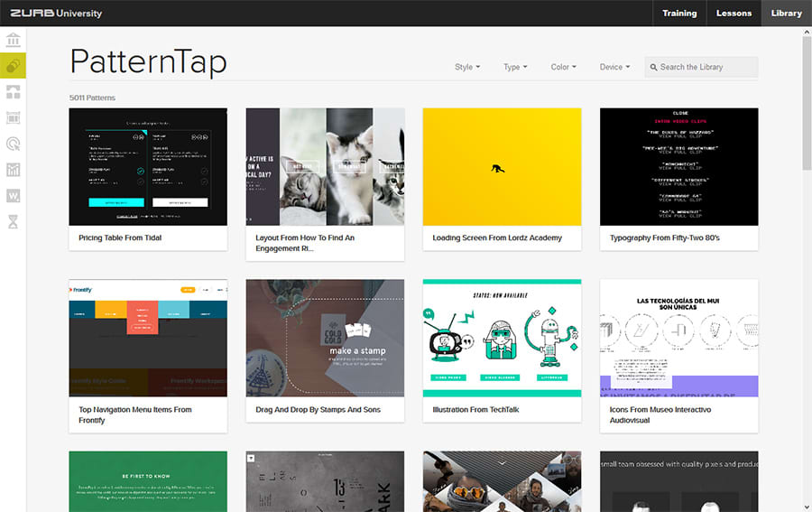This screenshot has width=812, height=512.
Task: Click the black Fifty-Two 80's typography thumbnail
Action: click(x=678, y=167)
